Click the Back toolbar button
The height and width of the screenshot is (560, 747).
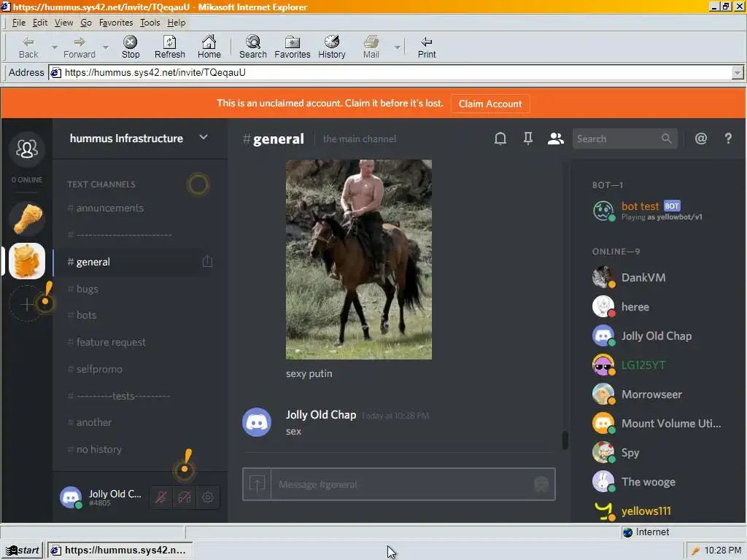[28, 47]
